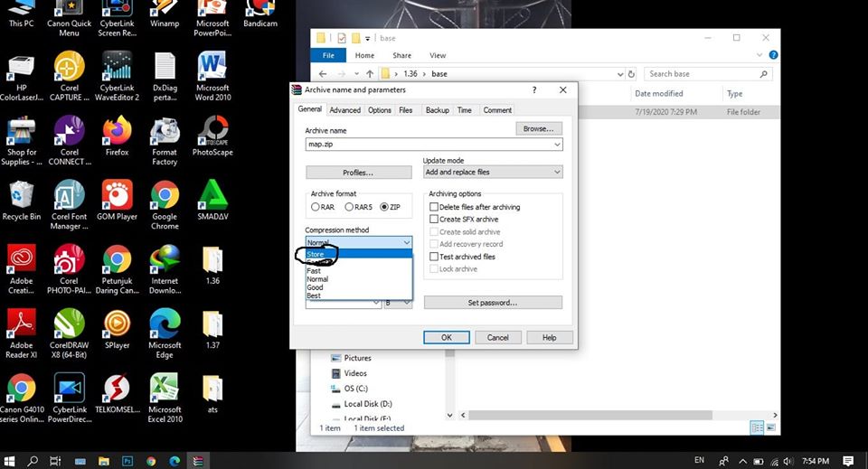
Task: Open the 1.37 folder on desktop
Action: [x=212, y=329]
